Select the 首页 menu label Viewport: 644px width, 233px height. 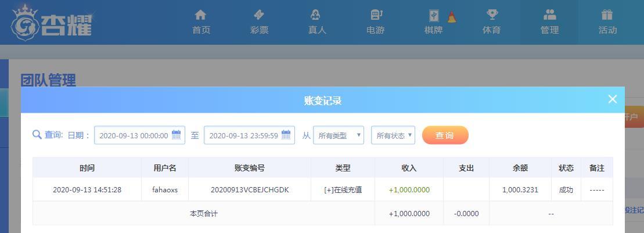pyautogui.click(x=202, y=30)
